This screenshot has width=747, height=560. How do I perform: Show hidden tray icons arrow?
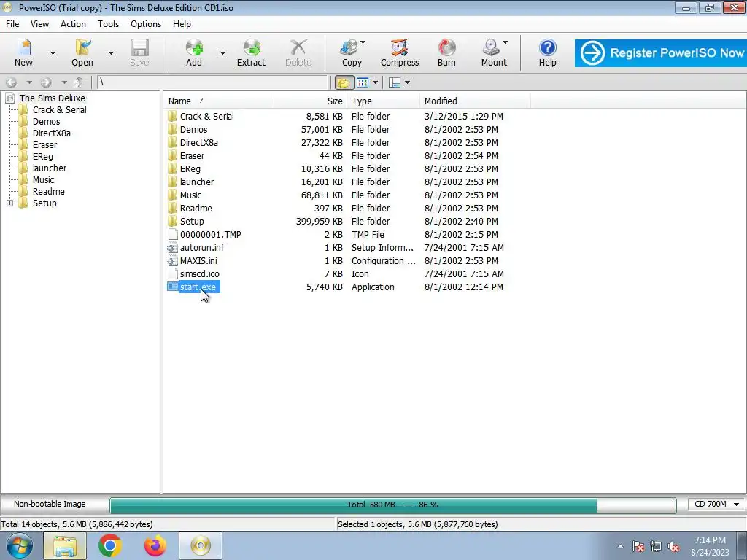pyautogui.click(x=620, y=547)
